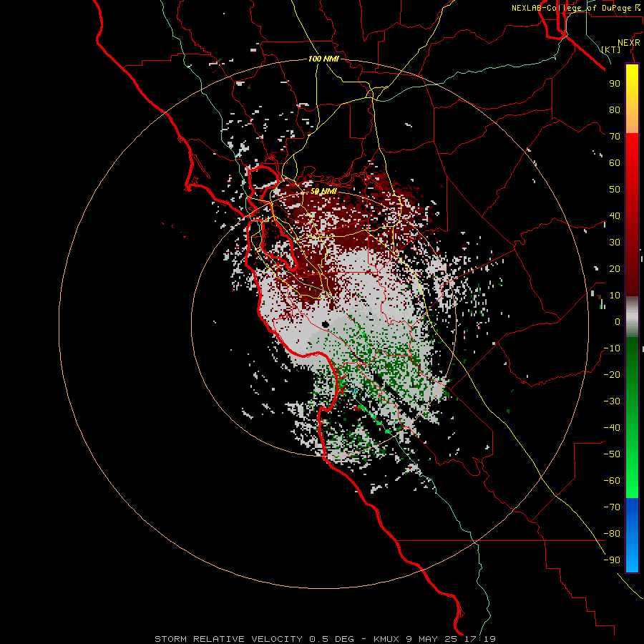Click the -10 value on velocity scale
644x644 pixels.
[x=612, y=348]
